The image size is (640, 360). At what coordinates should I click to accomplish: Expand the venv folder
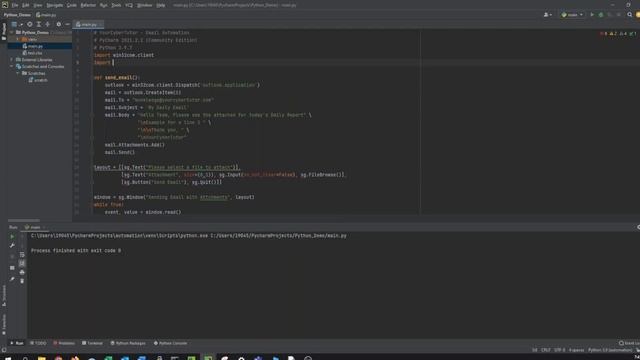coord(18,39)
